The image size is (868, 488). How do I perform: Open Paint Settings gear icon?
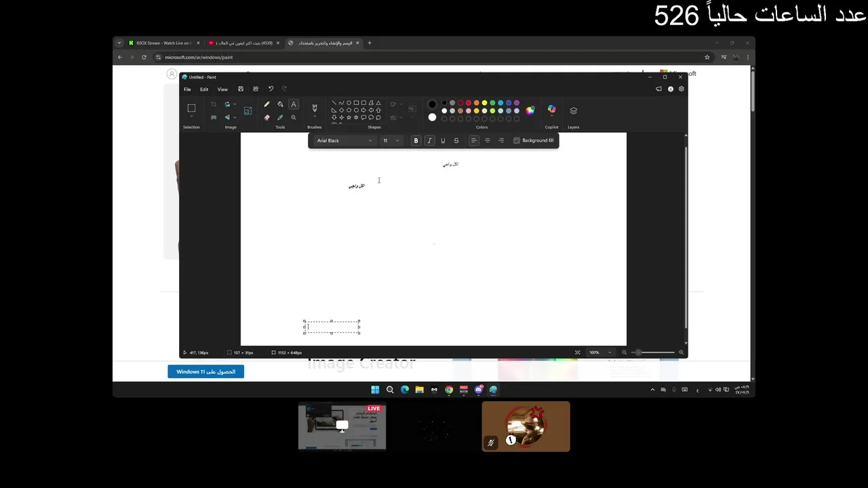click(682, 89)
